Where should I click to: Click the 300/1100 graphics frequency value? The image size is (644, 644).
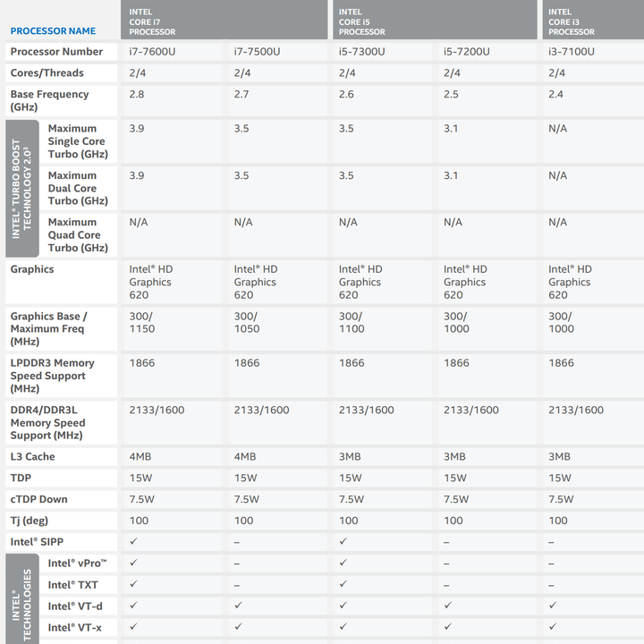[352, 322]
